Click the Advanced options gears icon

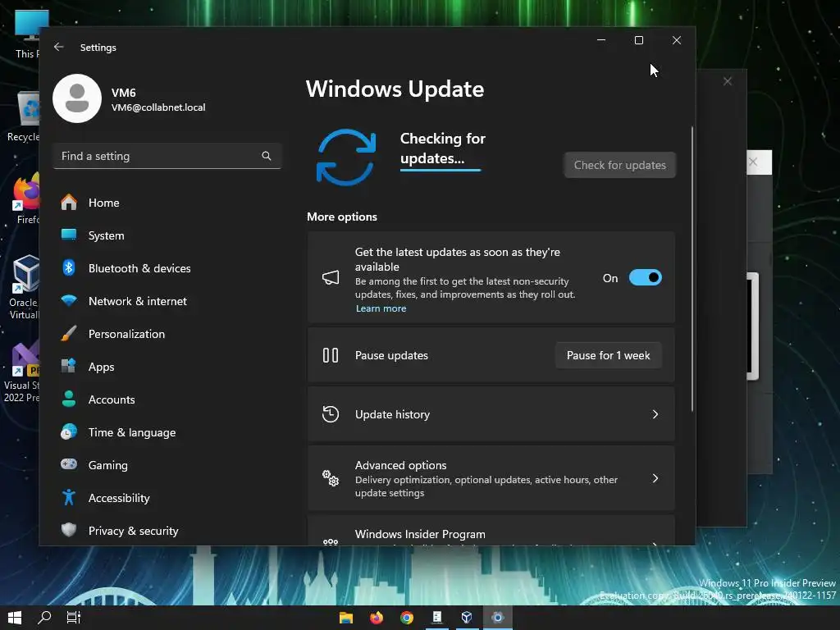click(x=331, y=478)
